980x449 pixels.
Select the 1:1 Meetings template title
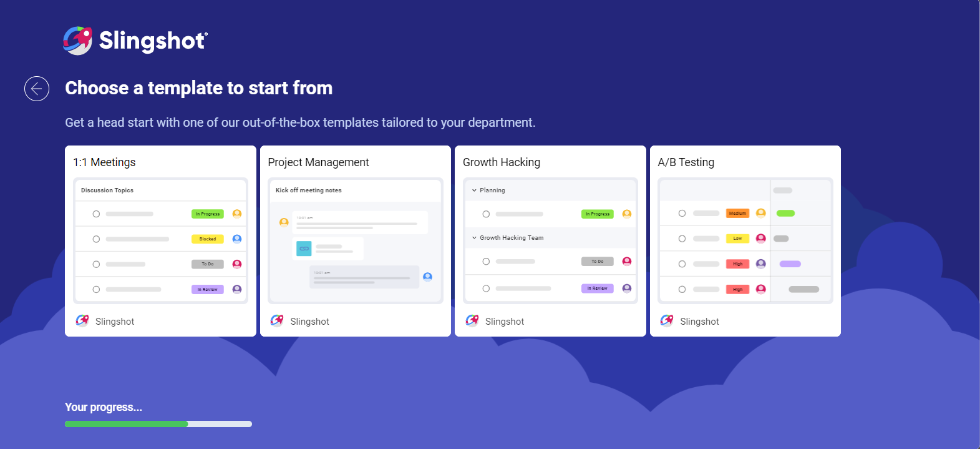(104, 162)
